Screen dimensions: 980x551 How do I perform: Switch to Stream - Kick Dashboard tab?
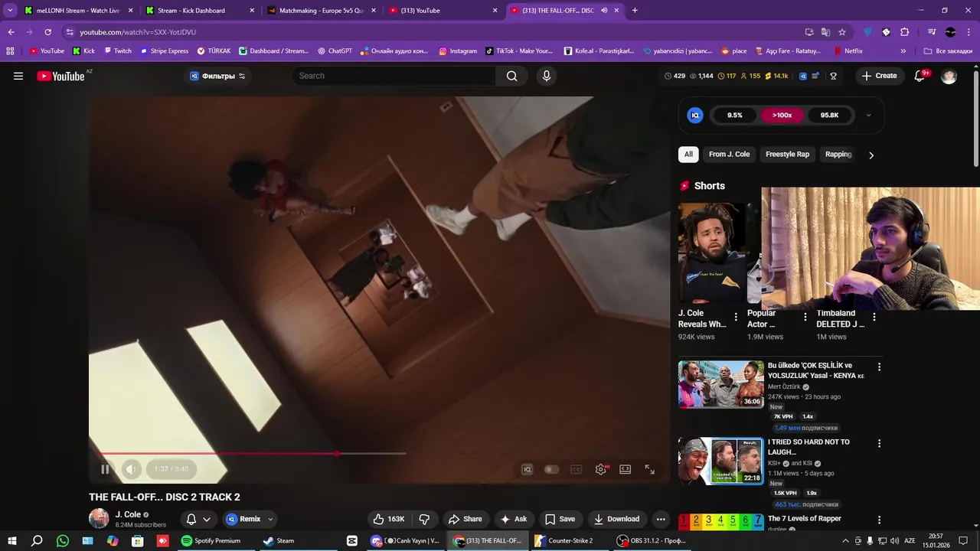(196, 11)
